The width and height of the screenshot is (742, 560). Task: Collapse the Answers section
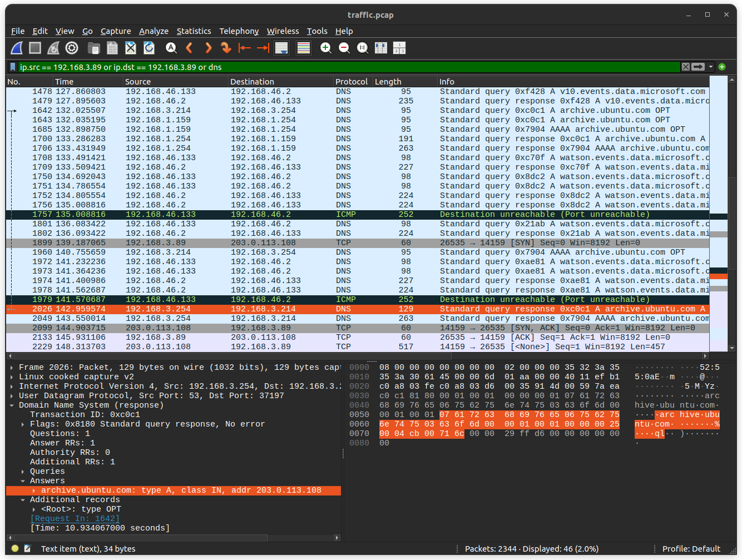(x=23, y=480)
